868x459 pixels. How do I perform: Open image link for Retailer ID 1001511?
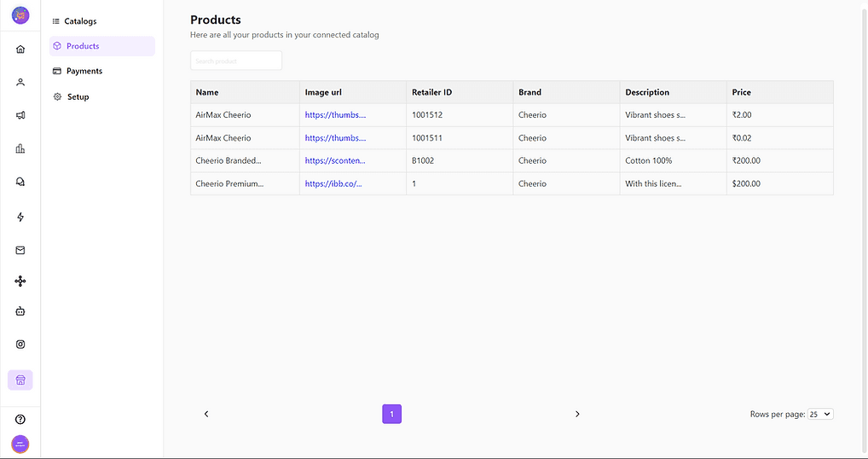[335, 138]
